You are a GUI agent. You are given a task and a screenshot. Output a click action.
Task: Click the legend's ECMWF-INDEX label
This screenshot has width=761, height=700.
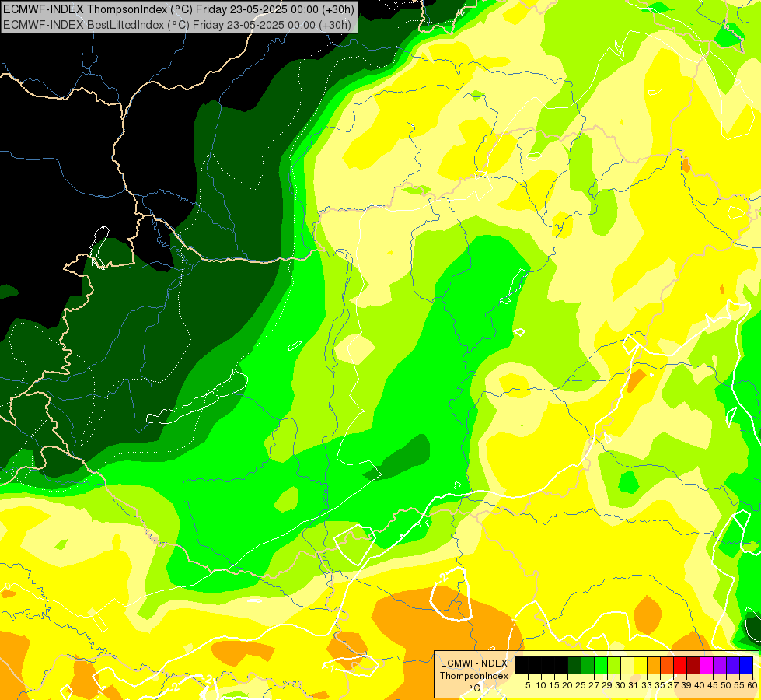(x=474, y=663)
